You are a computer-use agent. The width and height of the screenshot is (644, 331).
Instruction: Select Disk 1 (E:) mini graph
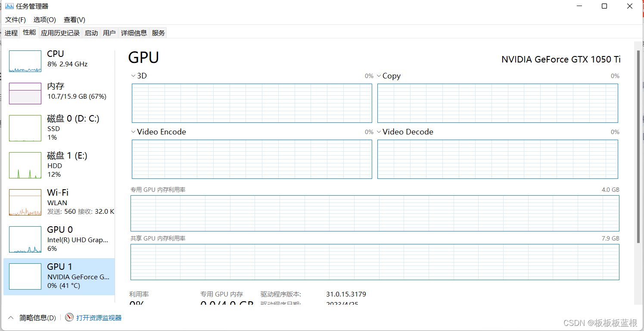coord(25,165)
